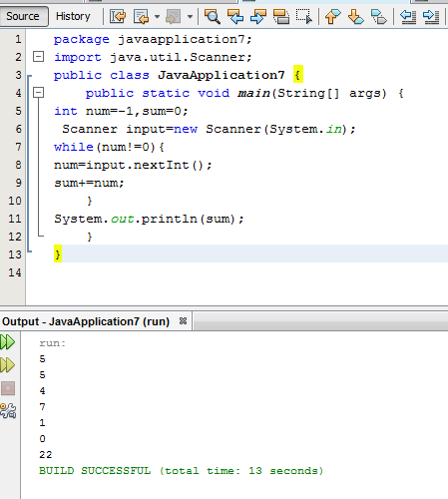448x499 pixels.
Task: Click the 'sum+=num;' line
Action: tap(89, 183)
